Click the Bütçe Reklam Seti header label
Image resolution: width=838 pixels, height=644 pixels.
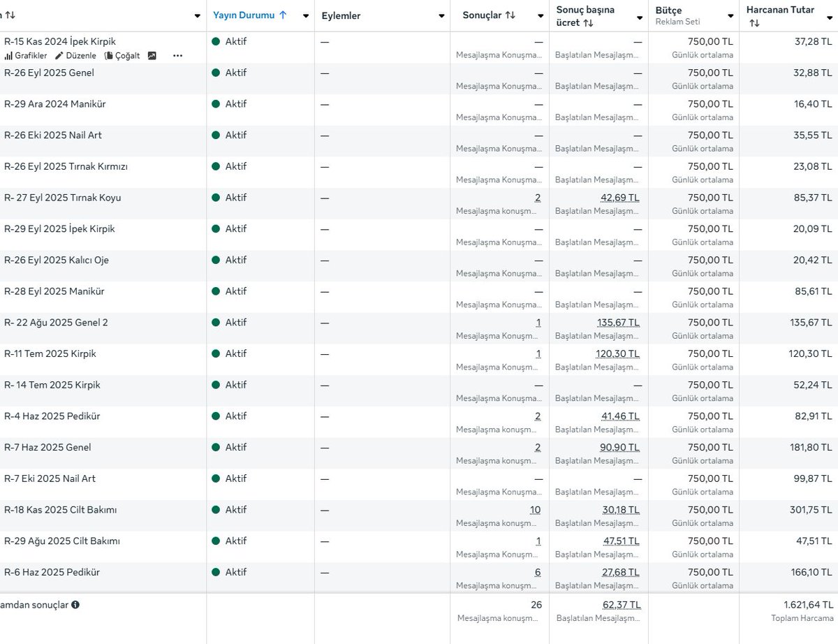pos(677,15)
